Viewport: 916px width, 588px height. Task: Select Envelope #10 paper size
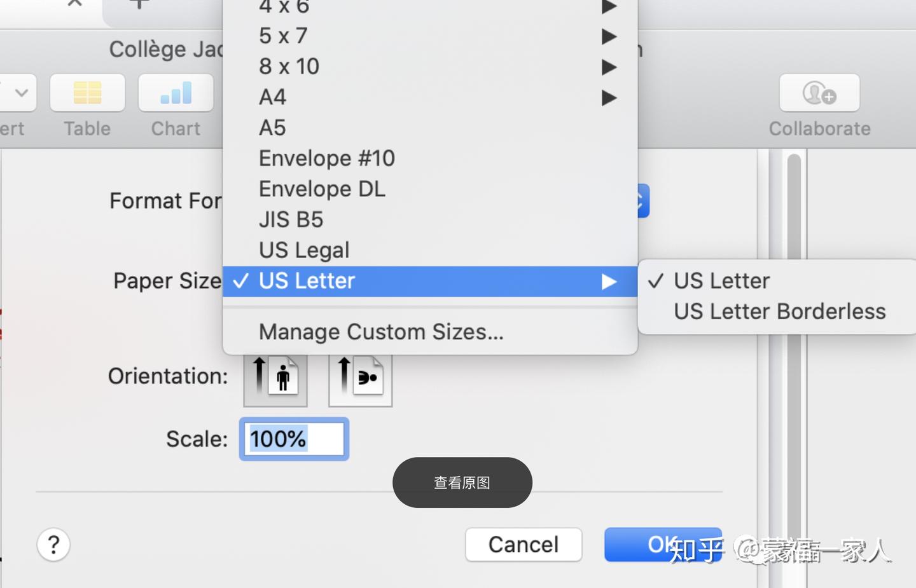tap(430, 158)
